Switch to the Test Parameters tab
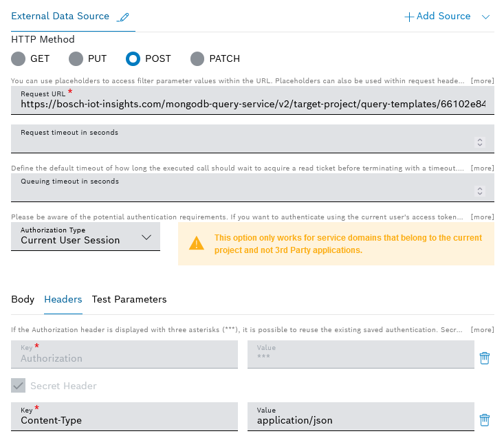This screenshot has width=504, height=438. coord(129,299)
